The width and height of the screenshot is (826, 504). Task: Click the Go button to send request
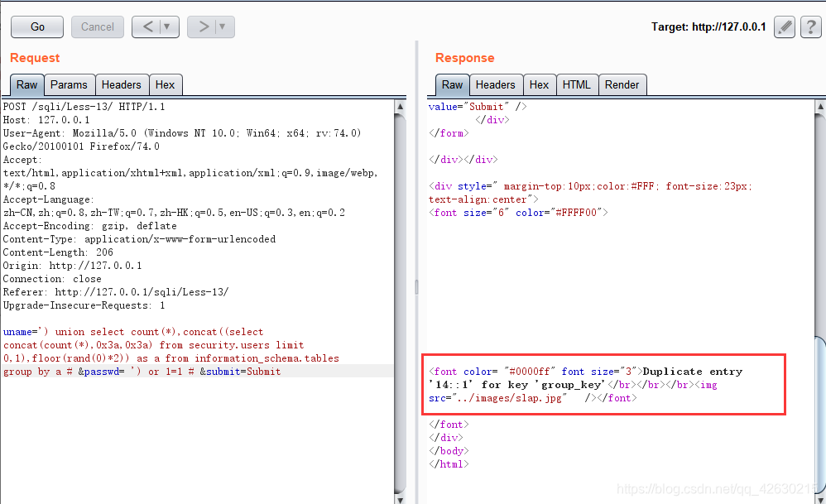[x=37, y=26]
